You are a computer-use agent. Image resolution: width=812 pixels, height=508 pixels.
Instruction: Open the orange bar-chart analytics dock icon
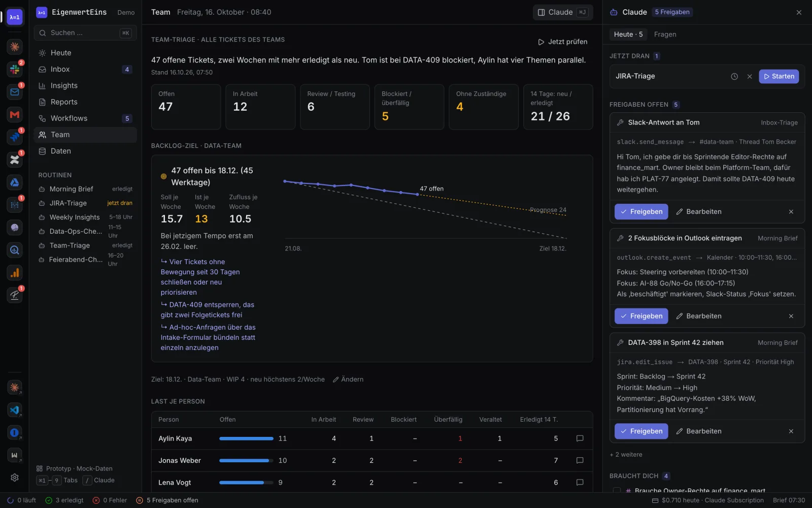pyautogui.click(x=15, y=273)
